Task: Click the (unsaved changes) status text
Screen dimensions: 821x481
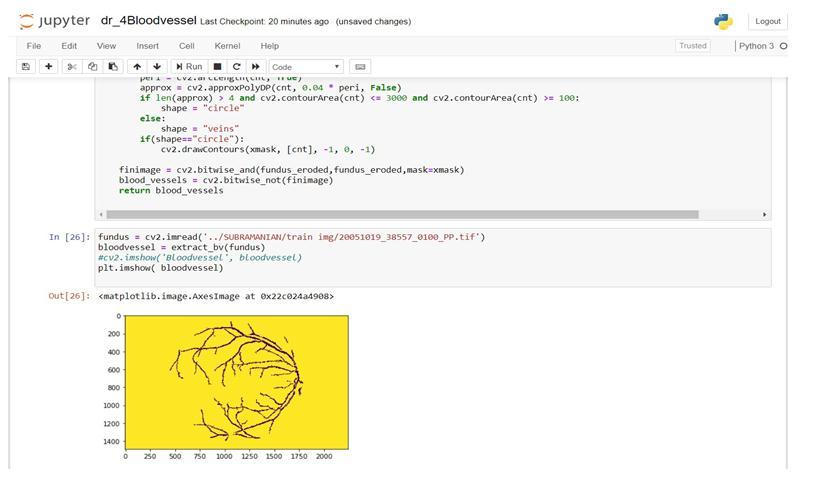Action: [373, 21]
